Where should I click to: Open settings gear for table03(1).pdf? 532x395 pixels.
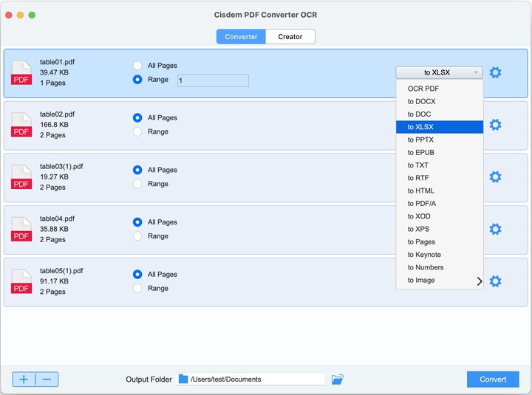click(x=495, y=177)
